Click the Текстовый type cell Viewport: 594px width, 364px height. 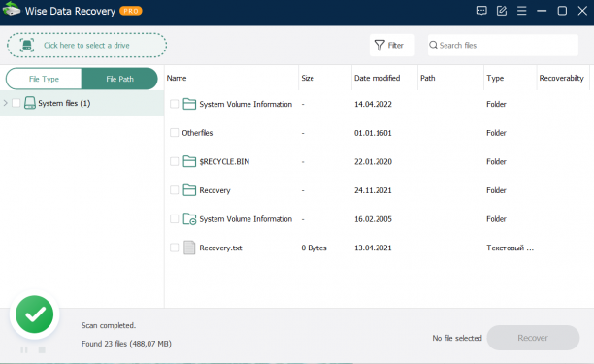[510, 248]
